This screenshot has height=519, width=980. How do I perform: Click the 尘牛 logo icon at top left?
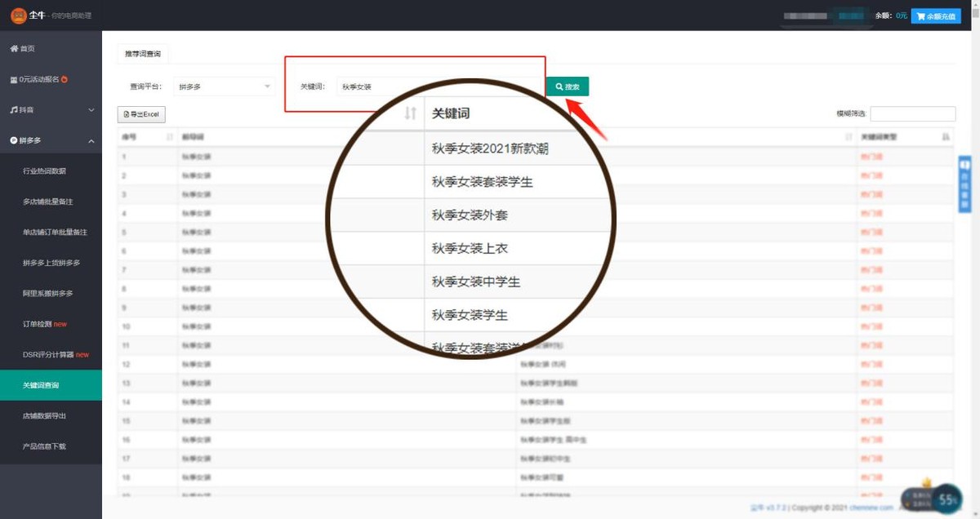click(17, 16)
